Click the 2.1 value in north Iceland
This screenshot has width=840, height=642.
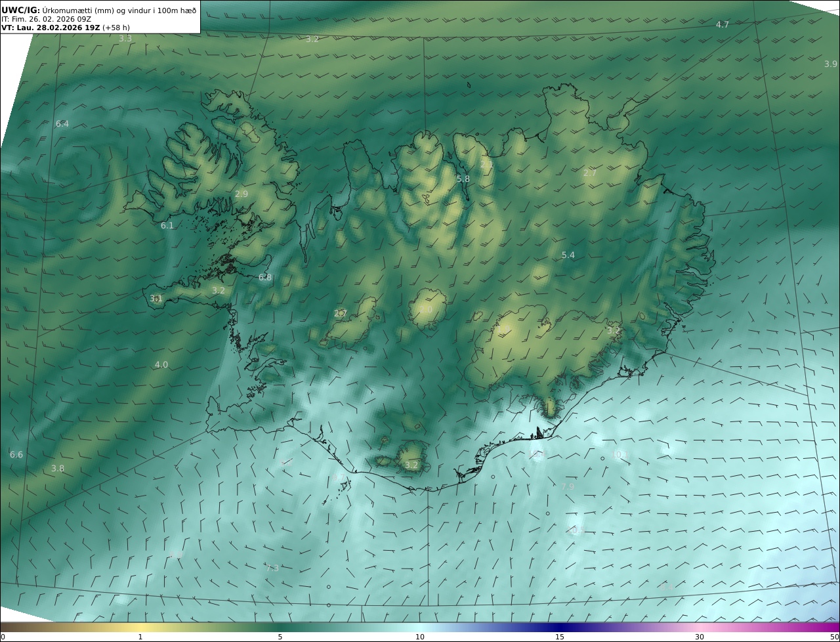tap(486, 164)
